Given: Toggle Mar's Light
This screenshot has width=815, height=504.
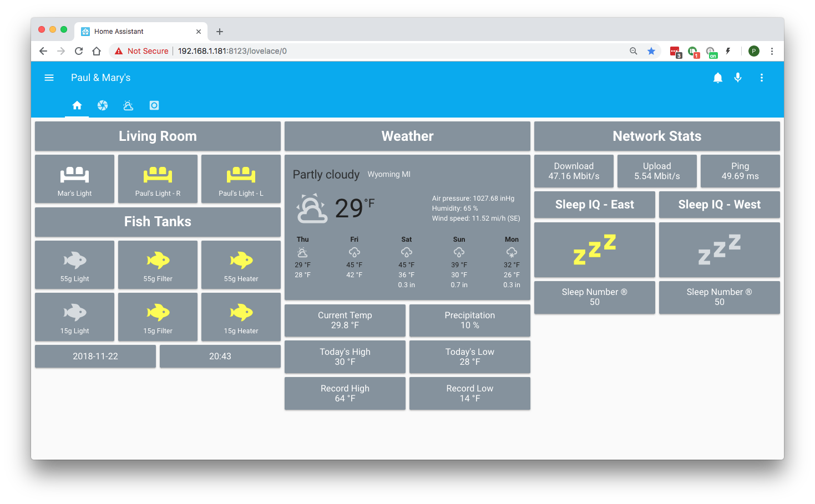Looking at the screenshot, I should click(x=74, y=179).
